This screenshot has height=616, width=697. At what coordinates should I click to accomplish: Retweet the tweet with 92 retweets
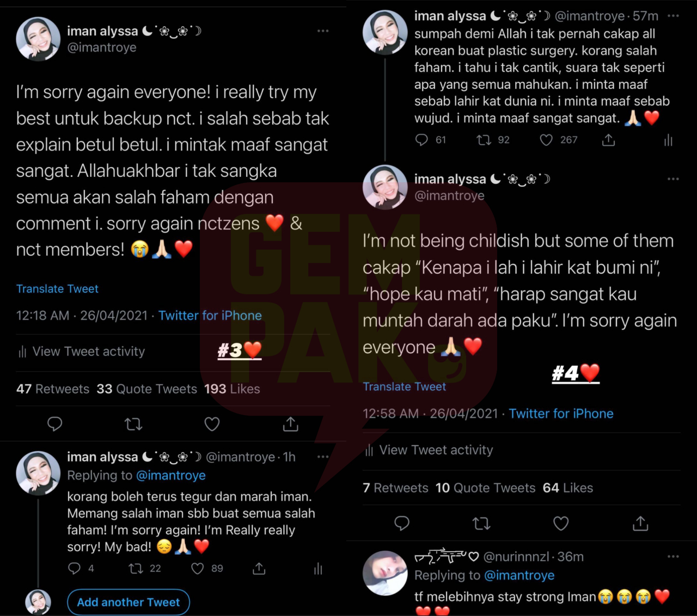click(x=484, y=140)
